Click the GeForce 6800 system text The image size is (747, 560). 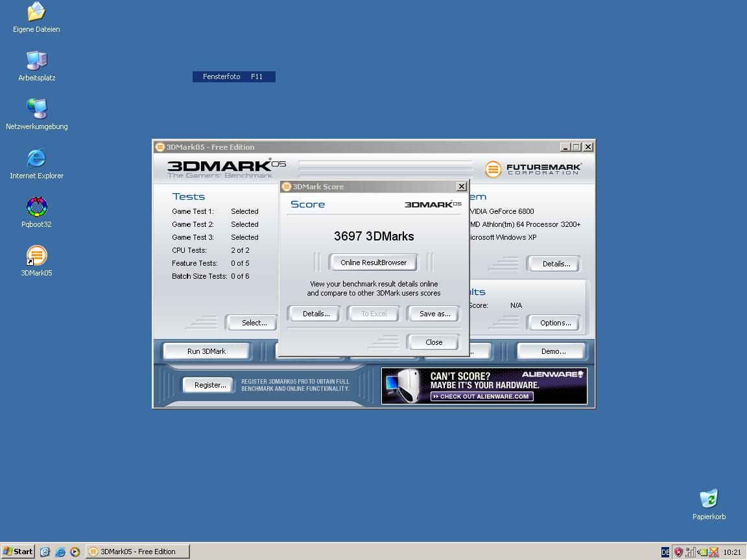[x=502, y=211]
